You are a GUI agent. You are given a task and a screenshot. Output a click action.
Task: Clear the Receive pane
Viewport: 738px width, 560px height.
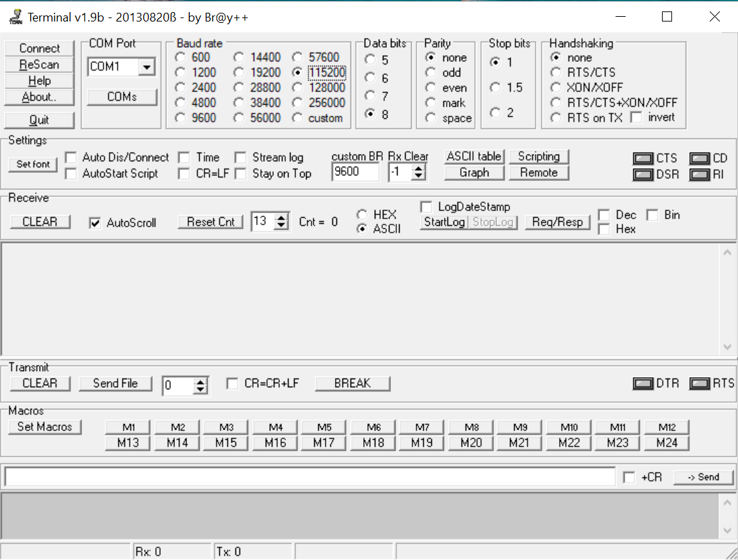click(x=40, y=222)
